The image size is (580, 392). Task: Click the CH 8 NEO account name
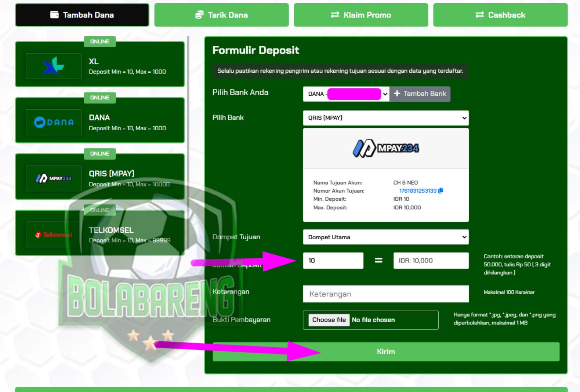(x=406, y=183)
